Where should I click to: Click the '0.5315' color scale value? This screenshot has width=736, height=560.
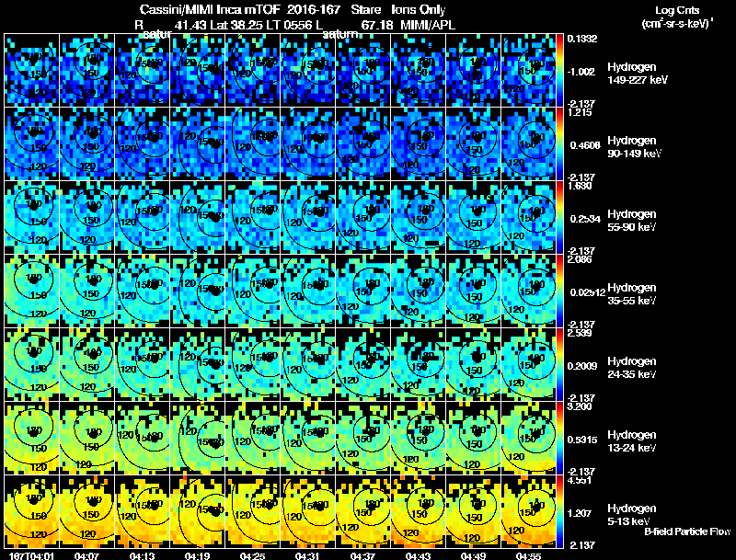point(582,440)
